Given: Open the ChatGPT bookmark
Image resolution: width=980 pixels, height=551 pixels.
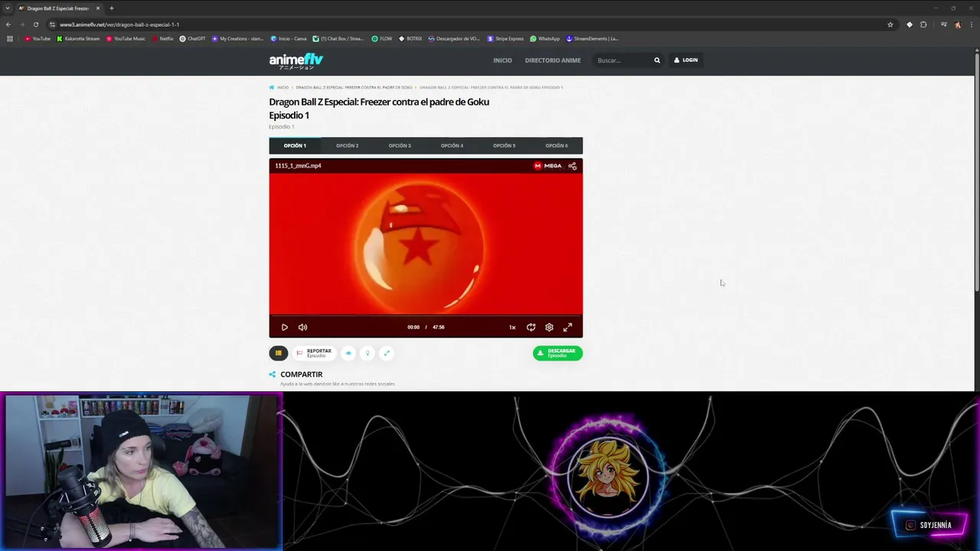Looking at the screenshot, I should point(192,38).
